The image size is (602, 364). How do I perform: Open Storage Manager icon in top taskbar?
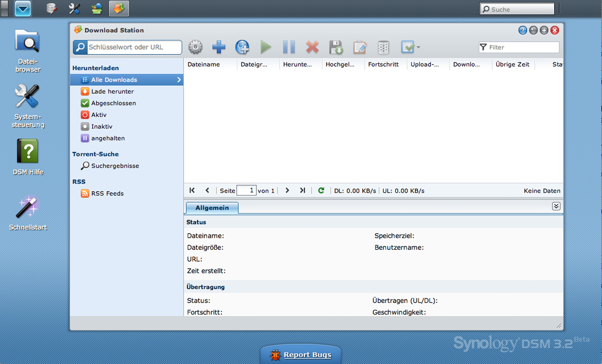[x=51, y=9]
